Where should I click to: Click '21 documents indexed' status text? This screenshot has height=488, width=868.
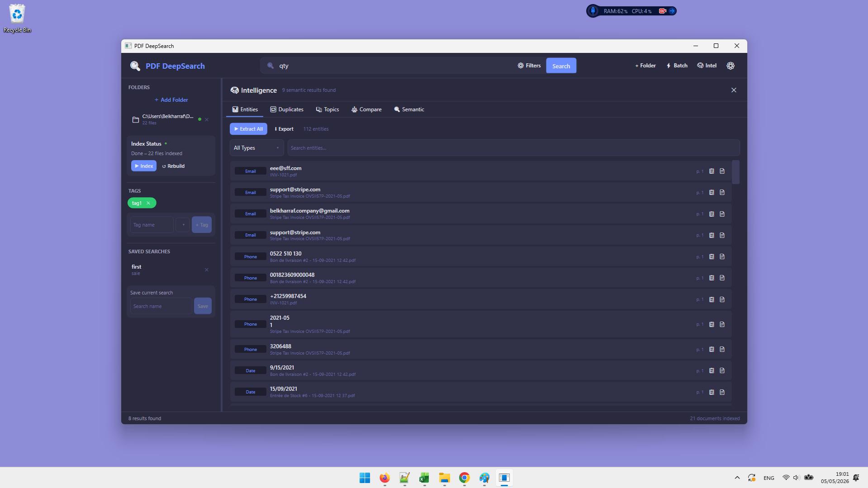click(715, 418)
